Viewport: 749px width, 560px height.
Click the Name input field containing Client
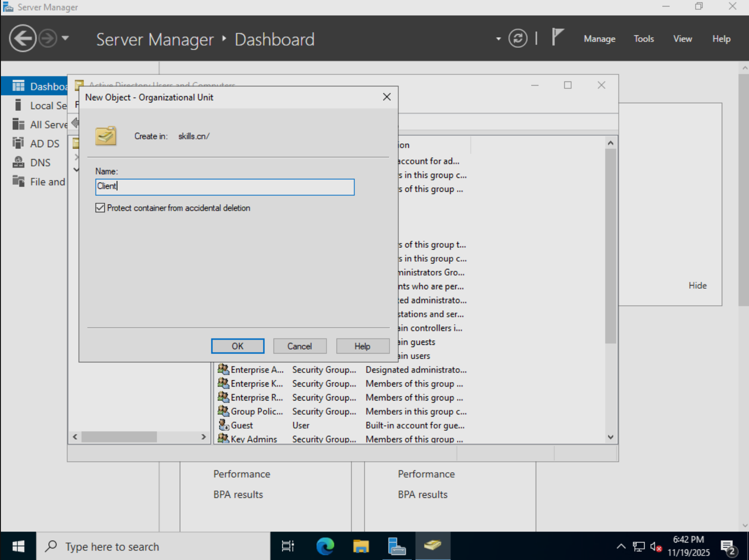point(225,187)
